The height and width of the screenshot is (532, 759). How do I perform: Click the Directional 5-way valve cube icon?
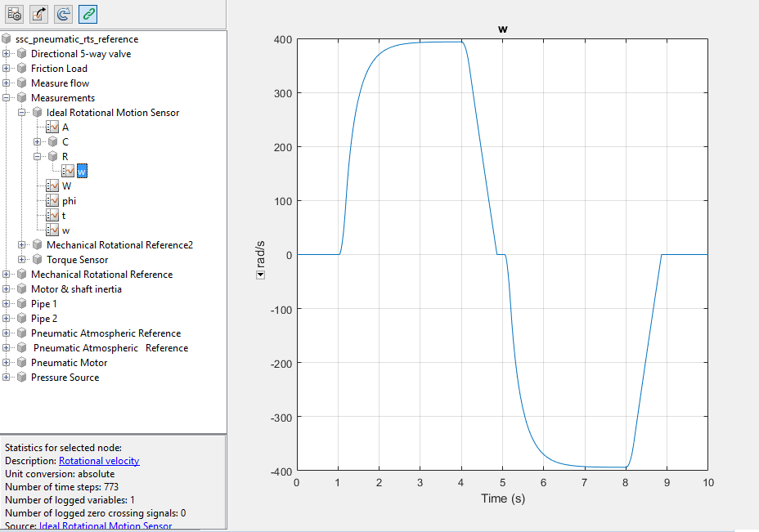tap(22, 54)
